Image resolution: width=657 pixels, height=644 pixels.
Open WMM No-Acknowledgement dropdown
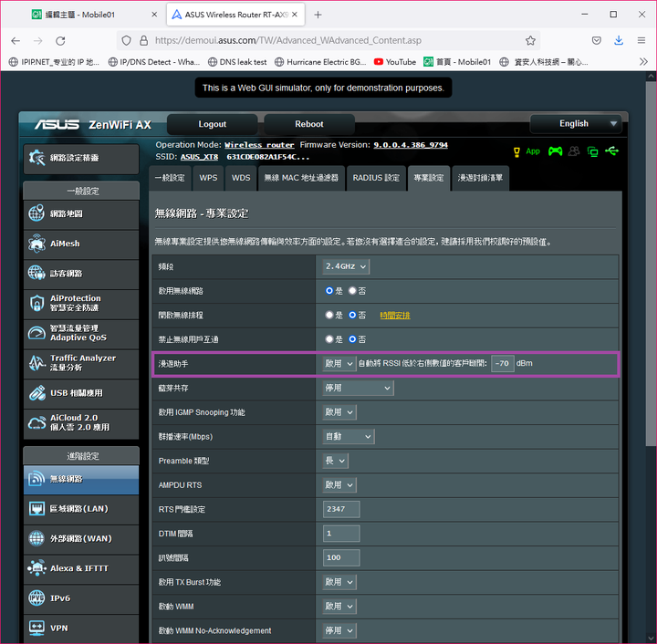(339, 630)
